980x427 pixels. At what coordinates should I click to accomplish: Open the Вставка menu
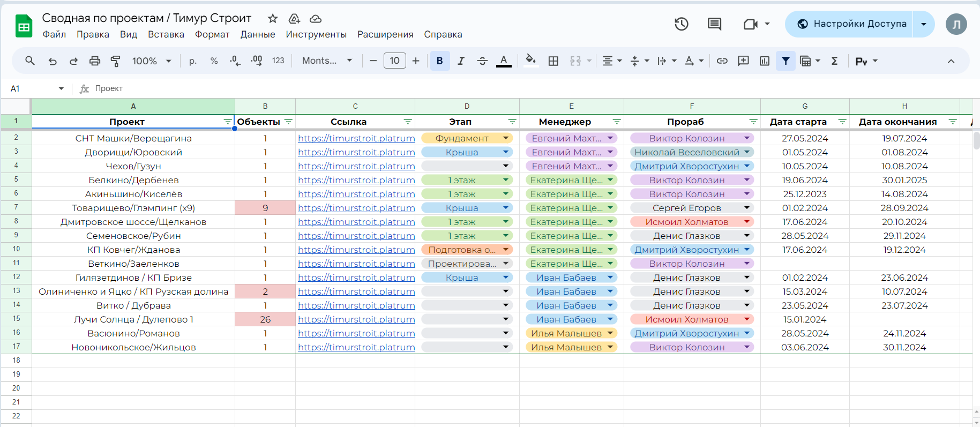point(166,34)
